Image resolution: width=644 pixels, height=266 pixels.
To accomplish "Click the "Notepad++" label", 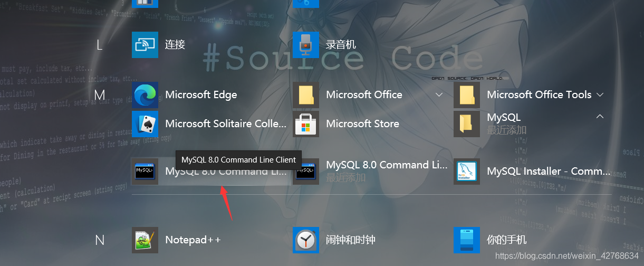I will (193, 240).
